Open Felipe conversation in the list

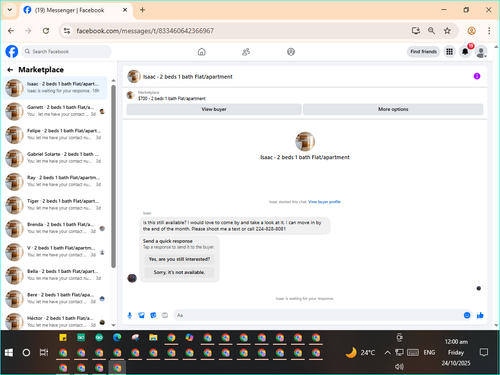[55, 134]
